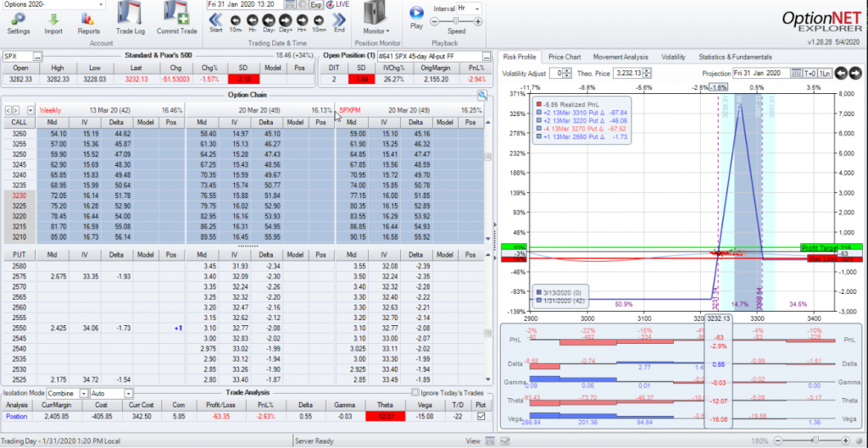Viewport: 868px width, 448px height.
Task: Click the clock icon beside trading date
Action: [302, 4]
